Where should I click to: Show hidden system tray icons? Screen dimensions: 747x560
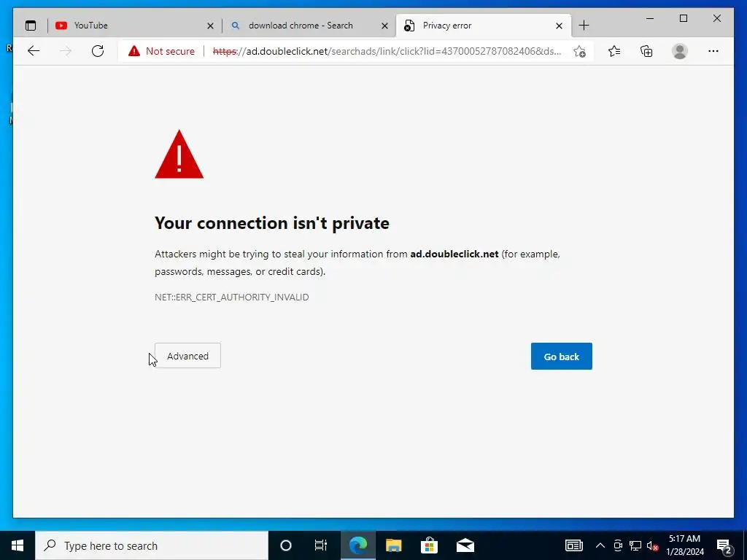pos(600,545)
